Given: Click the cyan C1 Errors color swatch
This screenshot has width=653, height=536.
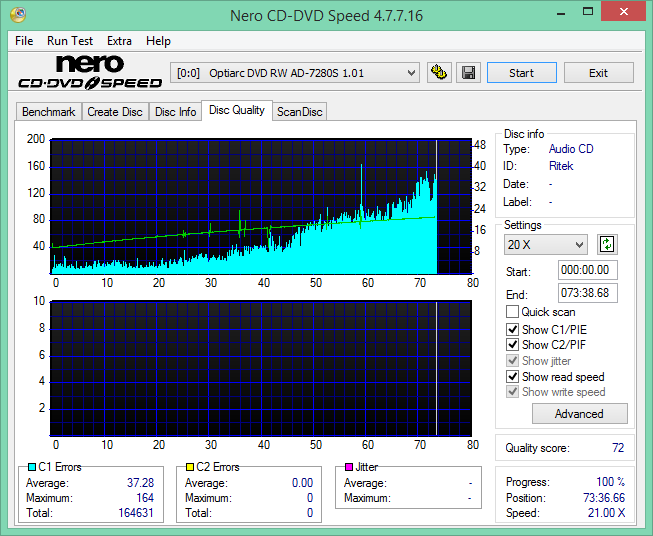Looking at the screenshot, I should point(32,467).
